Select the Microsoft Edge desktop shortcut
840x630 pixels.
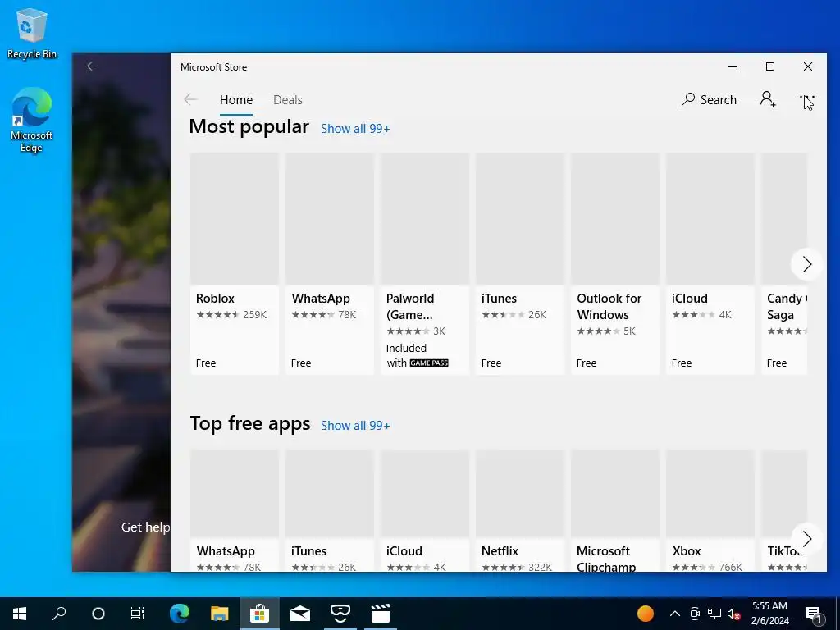(x=32, y=120)
